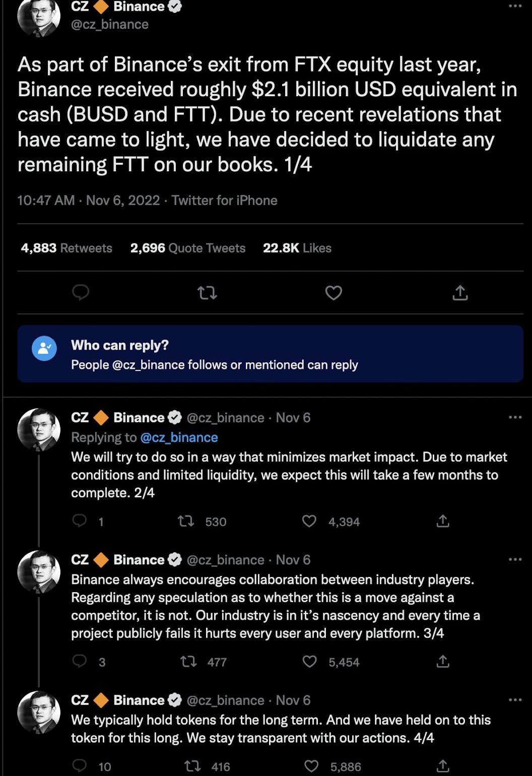Retweet the 2/4 reply with 530 retweets

(186, 521)
